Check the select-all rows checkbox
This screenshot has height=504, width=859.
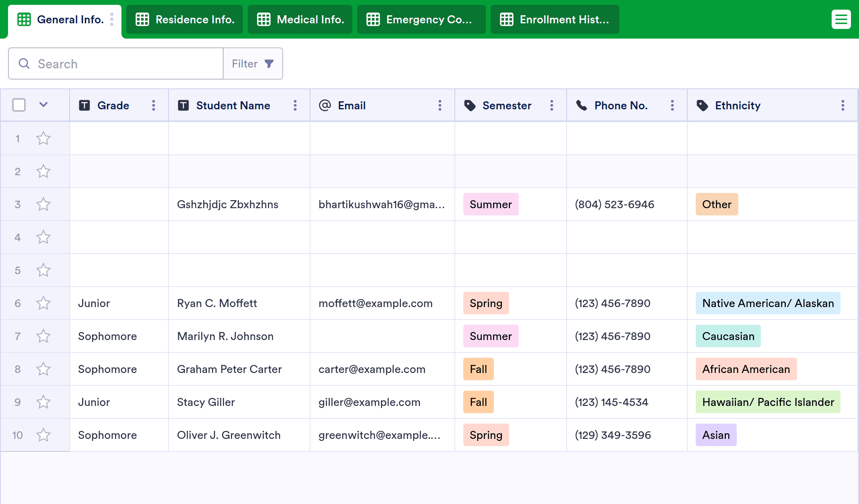pos(19,105)
